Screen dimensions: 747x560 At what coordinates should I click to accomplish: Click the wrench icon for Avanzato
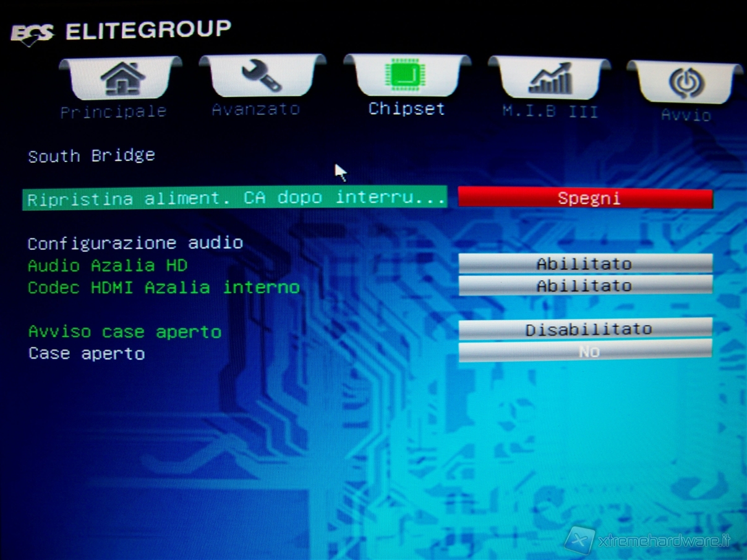[x=262, y=77]
